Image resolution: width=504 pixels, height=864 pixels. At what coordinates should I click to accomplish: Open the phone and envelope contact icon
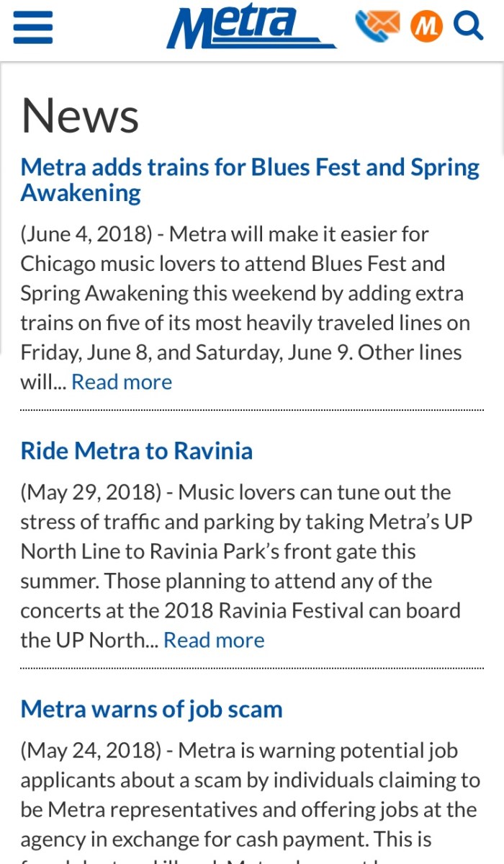click(x=377, y=25)
